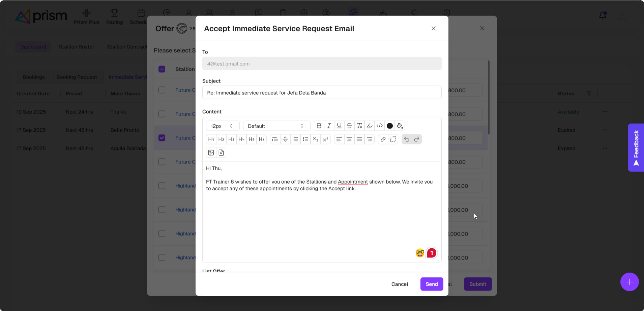Apply italic formatting to content
This screenshot has height=311, width=644.
[x=329, y=126]
